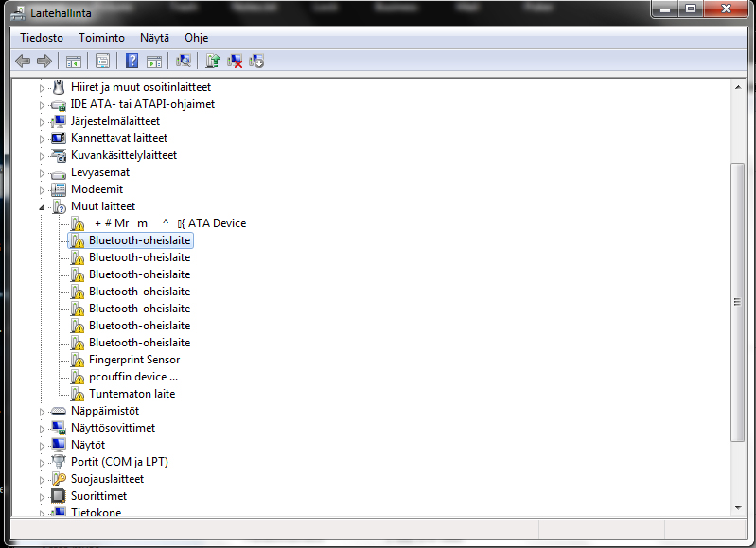The height and width of the screenshot is (548, 756).
Task: Expand the Näyttösovittimet node
Action: pos(42,429)
